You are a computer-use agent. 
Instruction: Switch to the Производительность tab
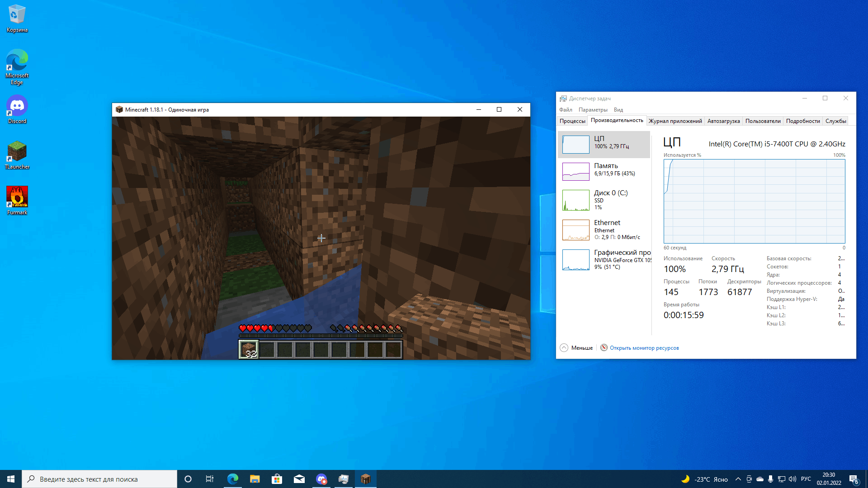pyautogui.click(x=617, y=120)
